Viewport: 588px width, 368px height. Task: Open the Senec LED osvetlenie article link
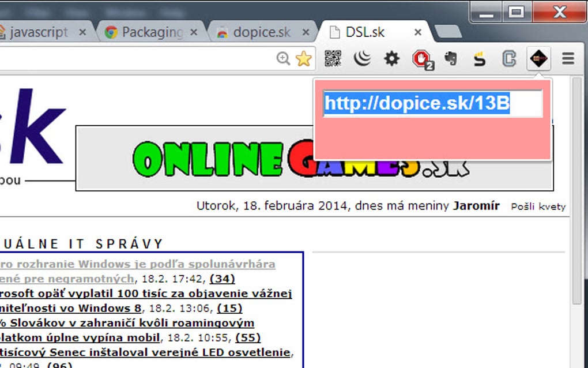click(145, 352)
